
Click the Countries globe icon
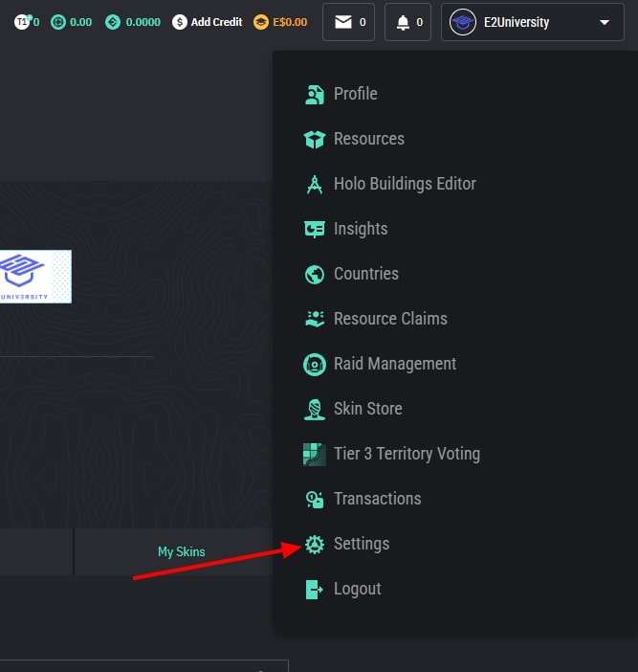[x=315, y=274]
